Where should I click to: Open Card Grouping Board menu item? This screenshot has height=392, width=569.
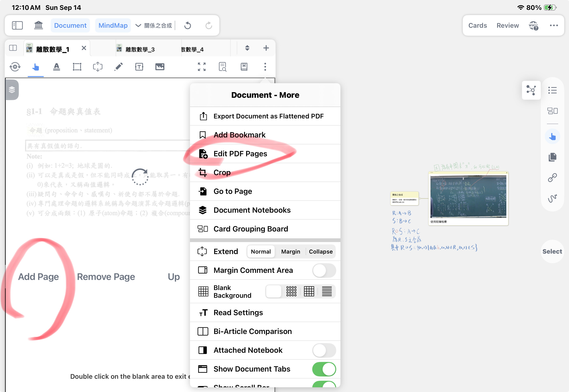pyautogui.click(x=265, y=229)
